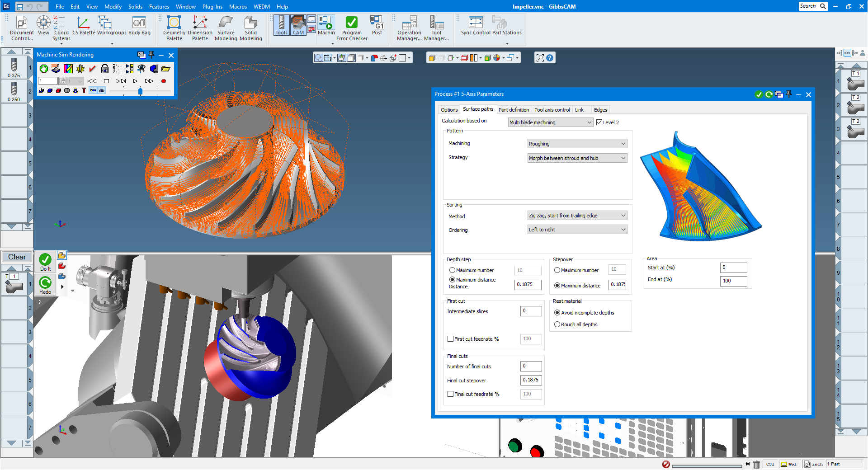
Task: Open Solid Modeling palette
Action: click(x=250, y=28)
